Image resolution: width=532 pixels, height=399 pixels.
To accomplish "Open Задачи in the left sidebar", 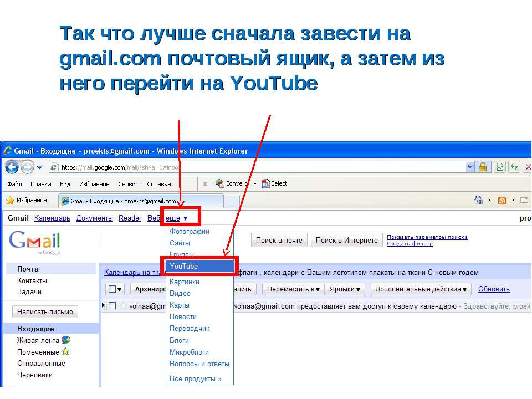I will click(x=29, y=292).
